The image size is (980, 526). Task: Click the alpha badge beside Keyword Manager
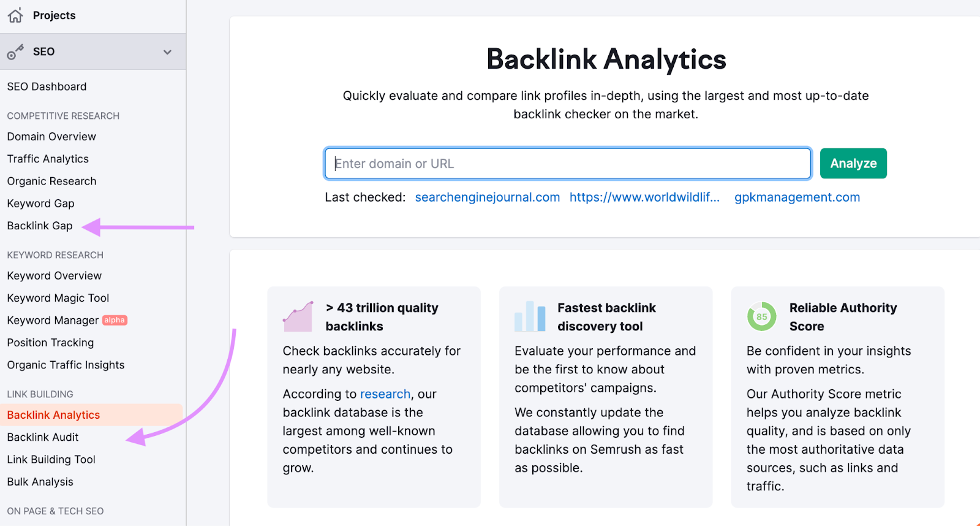tap(115, 320)
